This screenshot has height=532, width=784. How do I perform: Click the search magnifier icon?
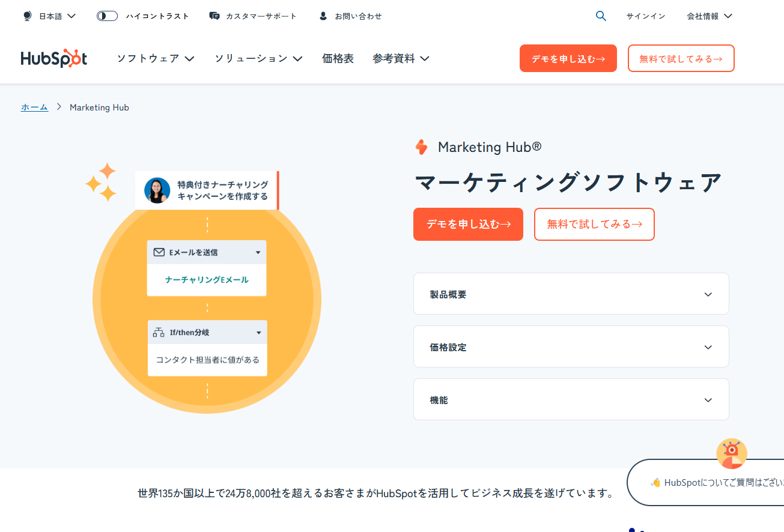click(x=601, y=16)
